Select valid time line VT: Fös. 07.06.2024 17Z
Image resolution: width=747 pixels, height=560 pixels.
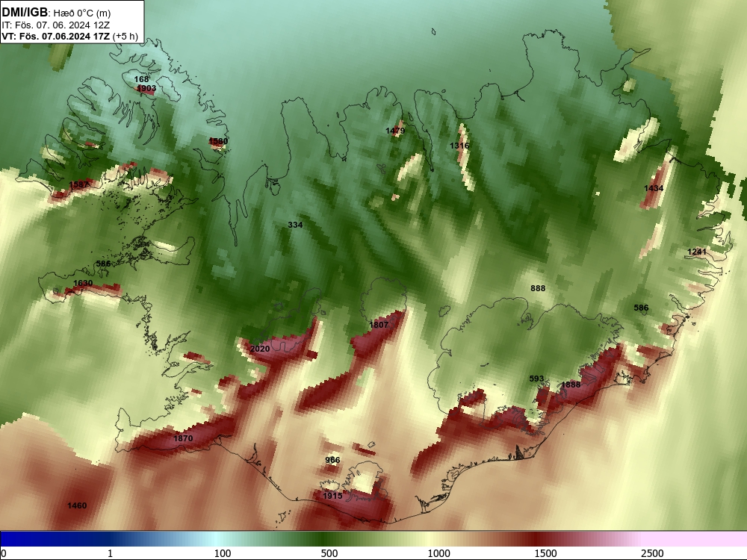pos(56,36)
